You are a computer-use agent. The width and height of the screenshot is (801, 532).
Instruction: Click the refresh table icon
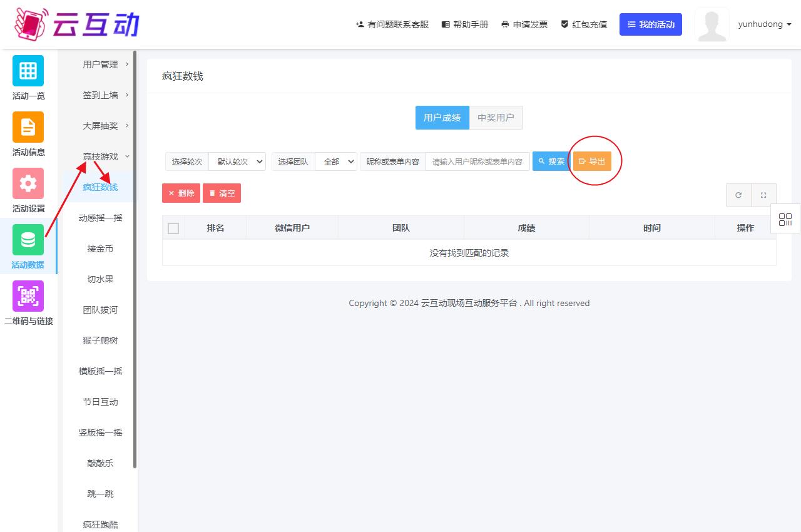pyautogui.click(x=738, y=195)
